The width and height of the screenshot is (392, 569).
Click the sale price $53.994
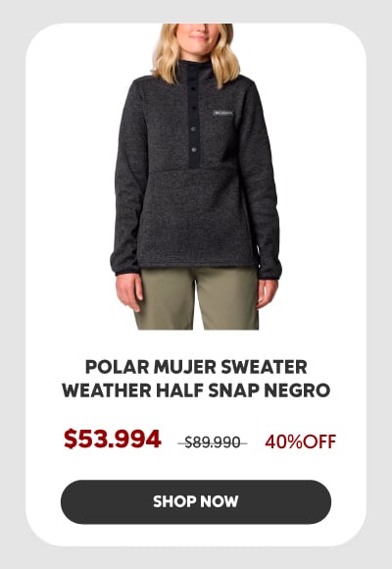[113, 439]
